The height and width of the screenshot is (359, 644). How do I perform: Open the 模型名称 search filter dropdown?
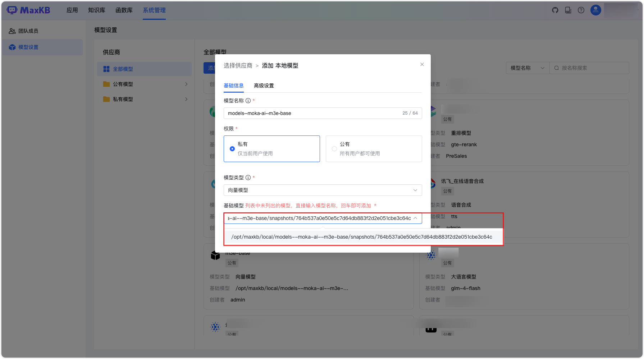[x=528, y=68]
